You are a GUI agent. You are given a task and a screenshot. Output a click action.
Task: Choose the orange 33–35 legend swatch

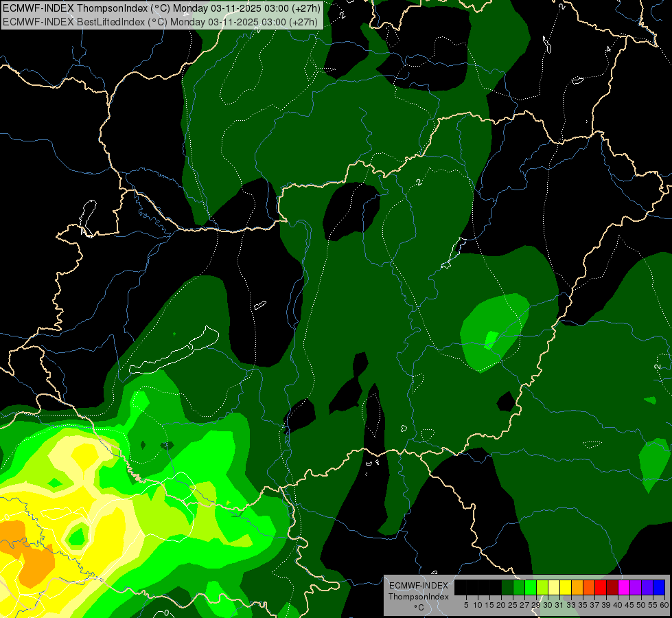tap(577, 587)
